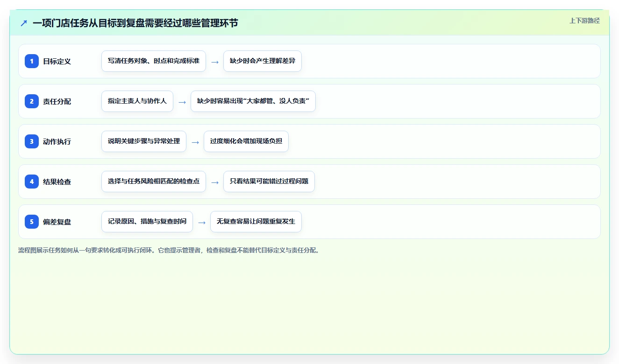Viewport: 619px width, 364px height.
Task: Click the box 写清任务对象、时点和完成标准
Action: click(154, 61)
